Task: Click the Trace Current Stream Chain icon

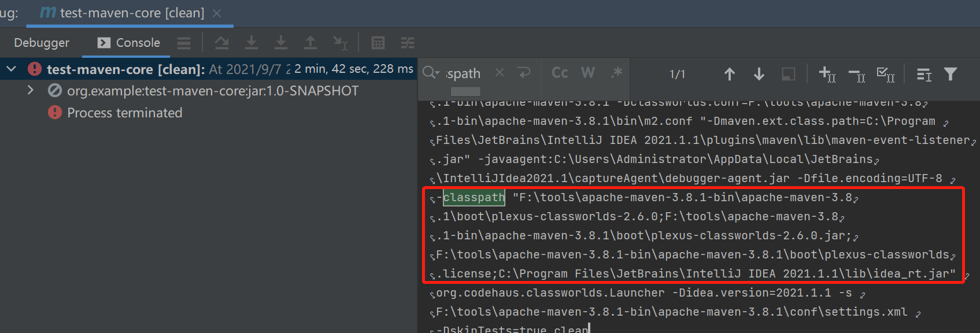Action: (408, 43)
